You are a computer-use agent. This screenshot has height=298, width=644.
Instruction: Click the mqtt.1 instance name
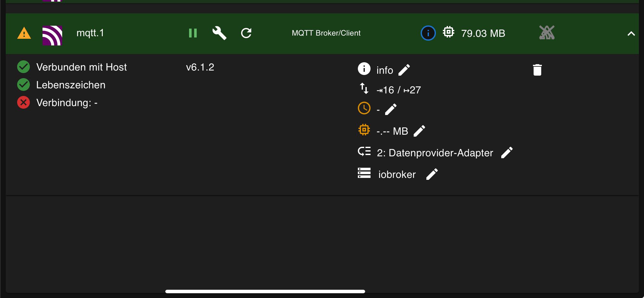point(90,33)
